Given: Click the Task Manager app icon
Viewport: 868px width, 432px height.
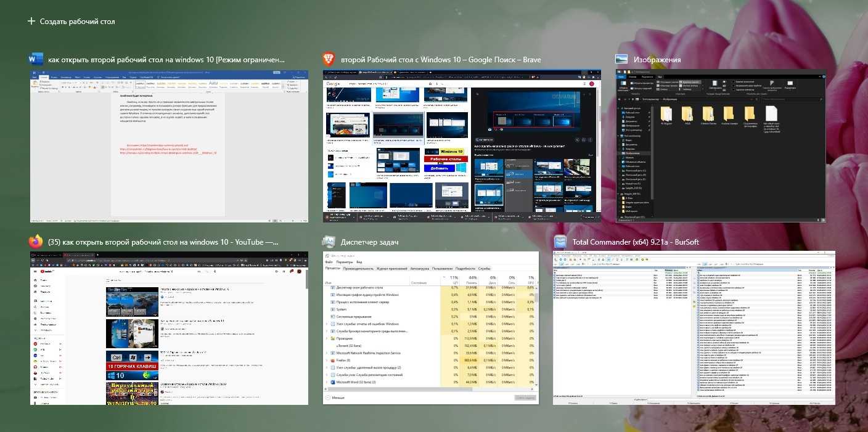Looking at the screenshot, I should tap(329, 242).
